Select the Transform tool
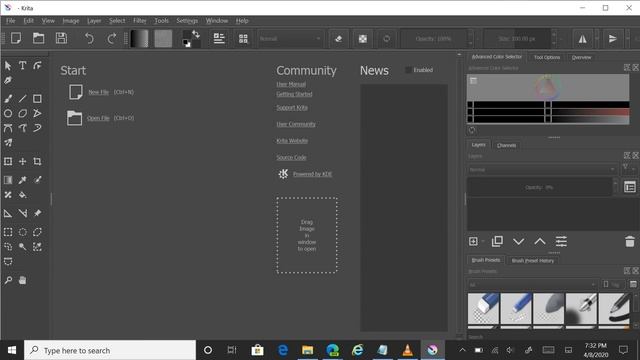 [8, 161]
